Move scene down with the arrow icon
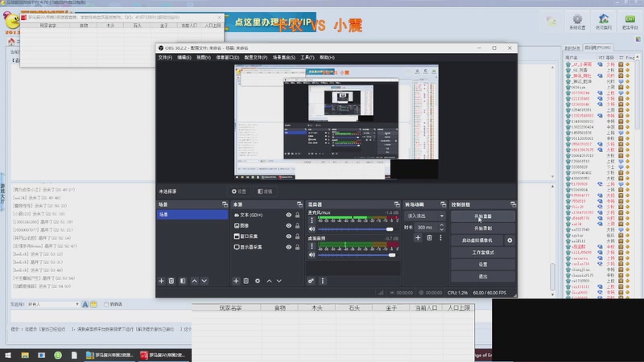644x362 pixels. click(204, 281)
